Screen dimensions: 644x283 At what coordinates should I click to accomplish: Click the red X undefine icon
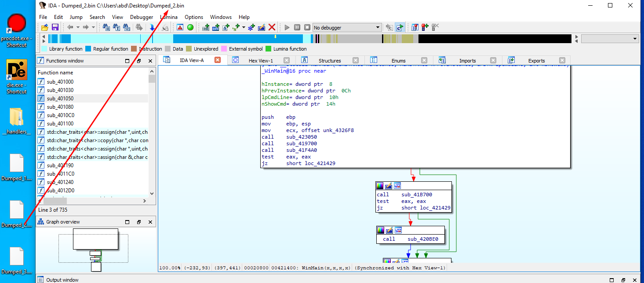point(272,27)
